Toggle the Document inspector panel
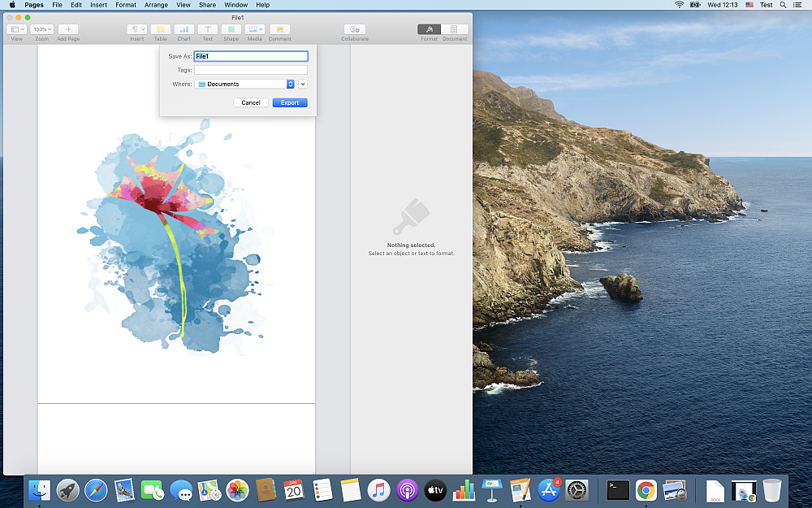The width and height of the screenshot is (812, 508). tap(454, 29)
